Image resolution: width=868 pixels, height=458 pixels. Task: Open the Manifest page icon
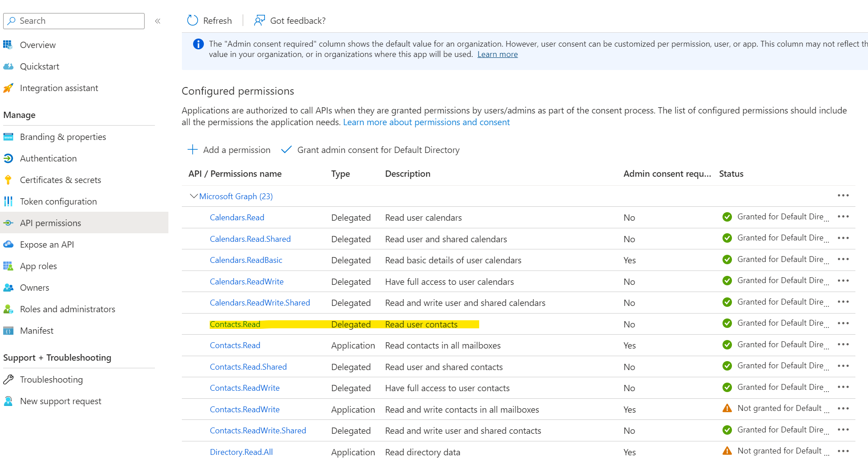tap(9, 331)
